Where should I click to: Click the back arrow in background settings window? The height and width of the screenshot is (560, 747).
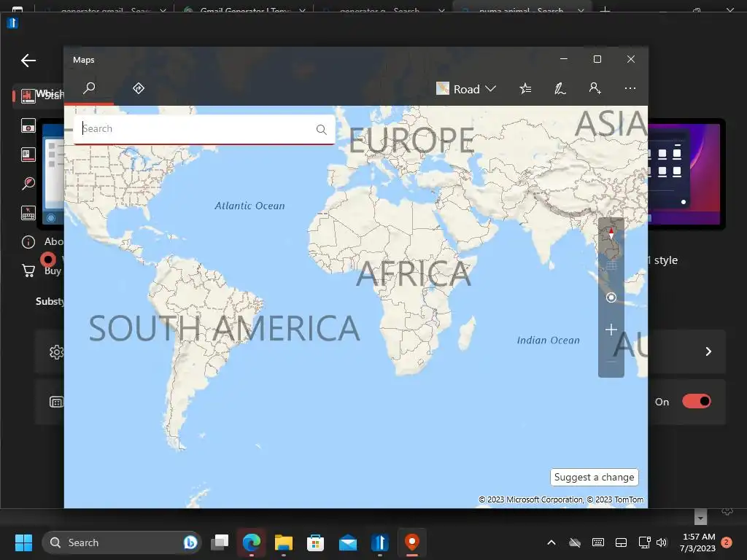28,61
